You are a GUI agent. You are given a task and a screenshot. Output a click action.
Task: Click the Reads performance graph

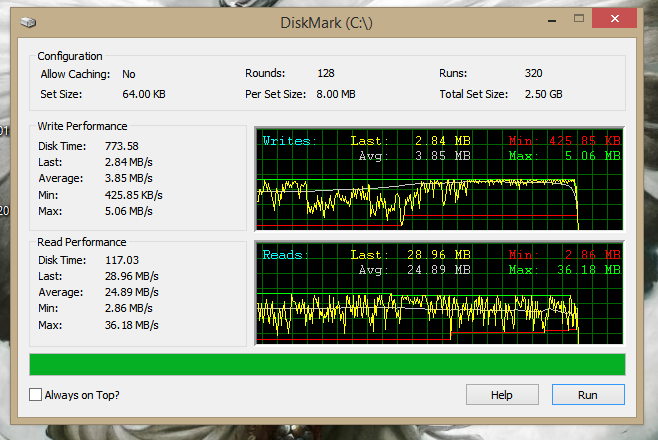coord(439,293)
